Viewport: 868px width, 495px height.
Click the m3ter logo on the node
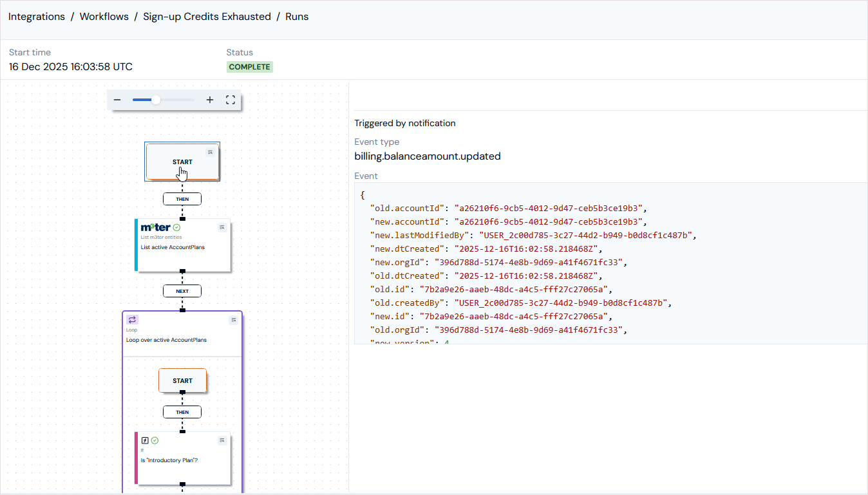tap(155, 227)
